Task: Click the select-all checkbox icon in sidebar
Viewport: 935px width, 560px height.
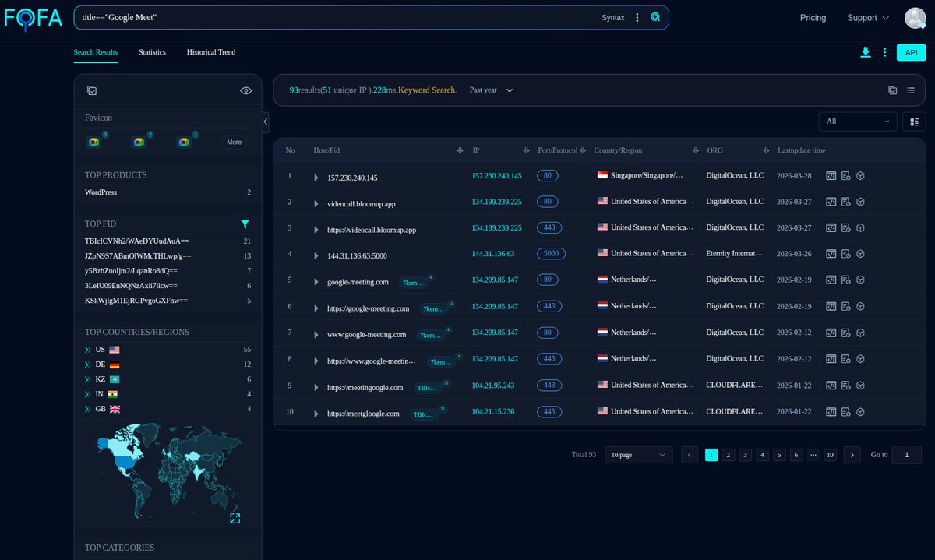Action: pos(92,90)
